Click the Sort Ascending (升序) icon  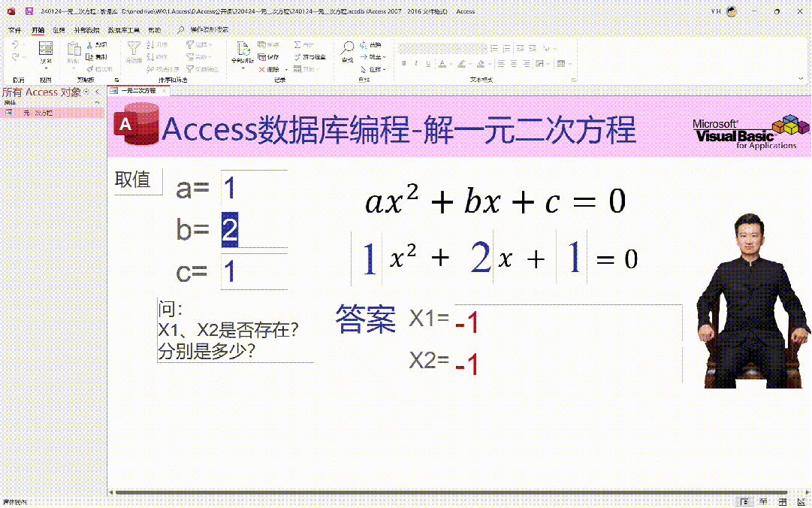[x=150, y=45]
